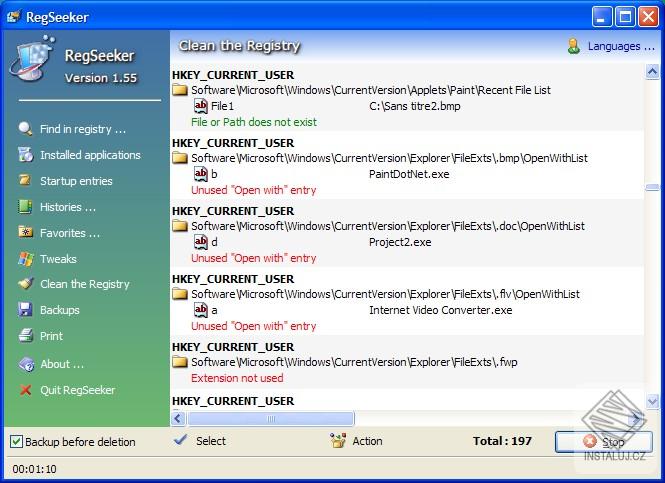Screen dimensions: 665x483
Task: Click the red X Quit icon
Action: pos(26,390)
